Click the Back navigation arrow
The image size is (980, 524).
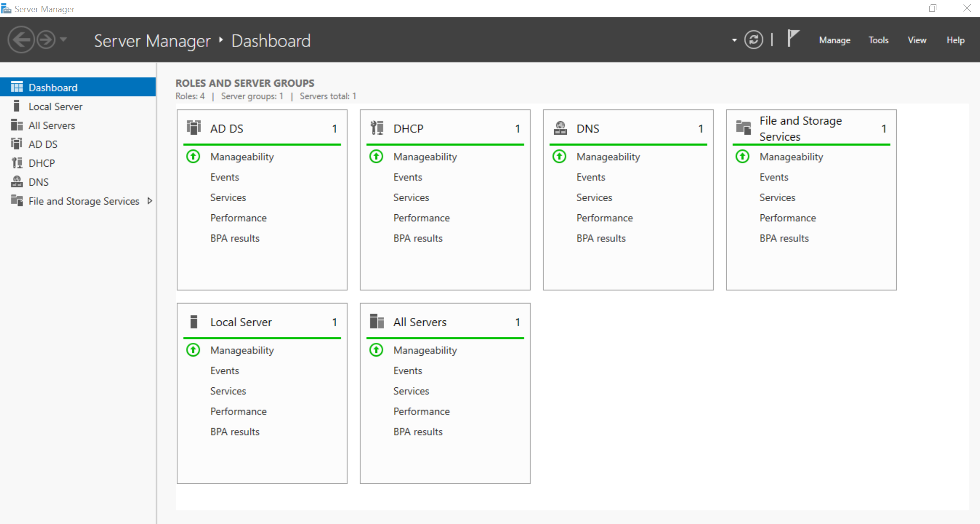tap(21, 40)
